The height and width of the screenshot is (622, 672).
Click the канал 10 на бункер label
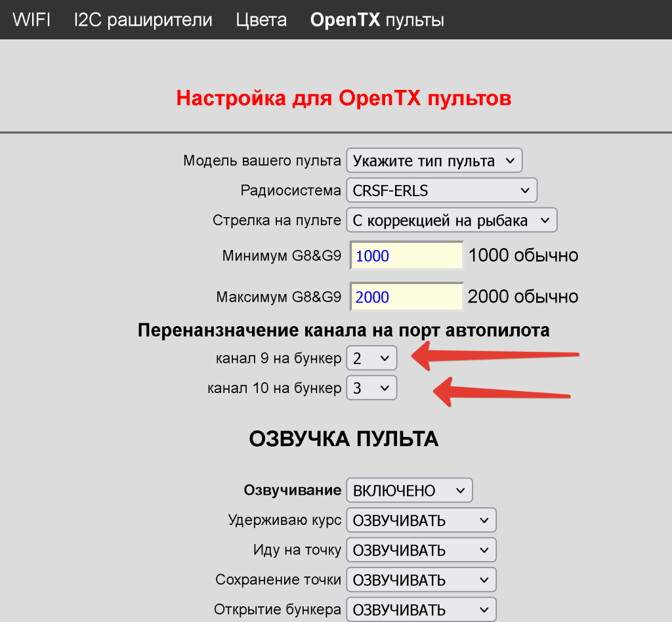(x=274, y=388)
